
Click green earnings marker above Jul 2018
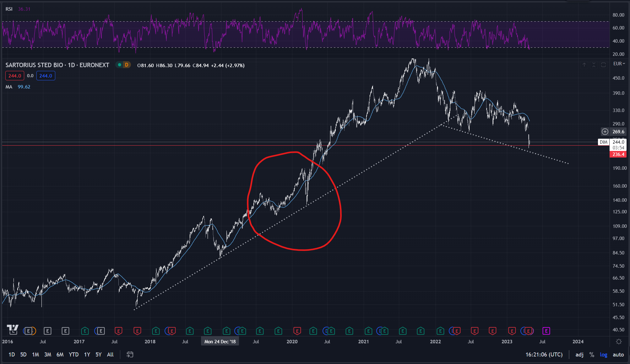tap(190, 331)
